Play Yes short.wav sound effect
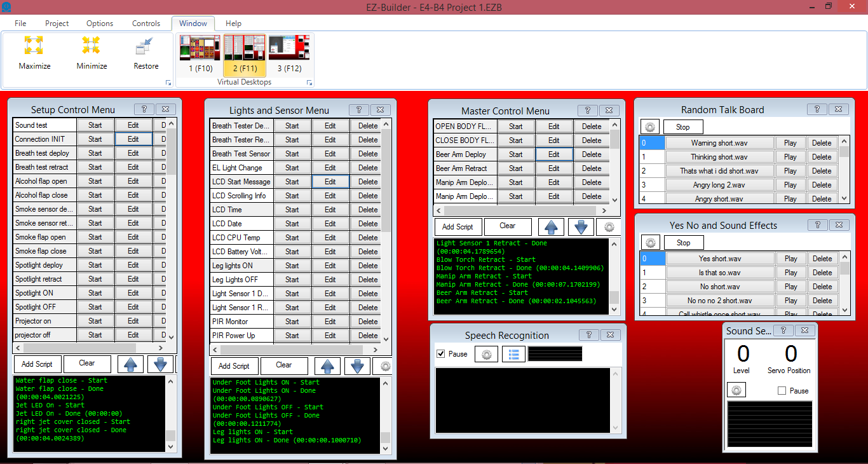The image size is (868, 464). click(791, 259)
